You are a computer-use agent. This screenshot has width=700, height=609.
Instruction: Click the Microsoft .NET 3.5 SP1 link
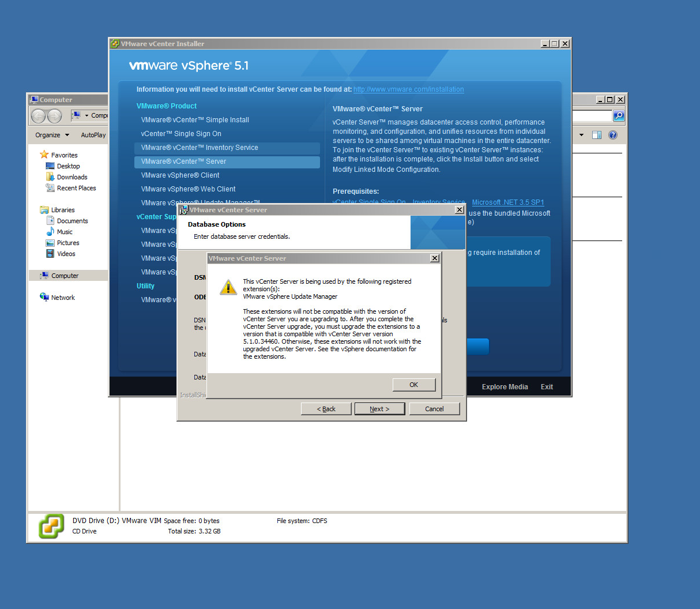[x=507, y=202]
